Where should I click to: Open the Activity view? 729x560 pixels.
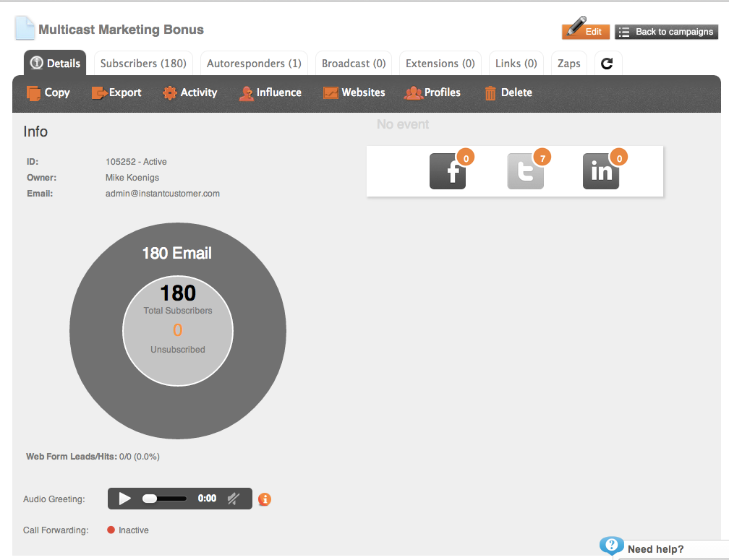tap(189, 93)
